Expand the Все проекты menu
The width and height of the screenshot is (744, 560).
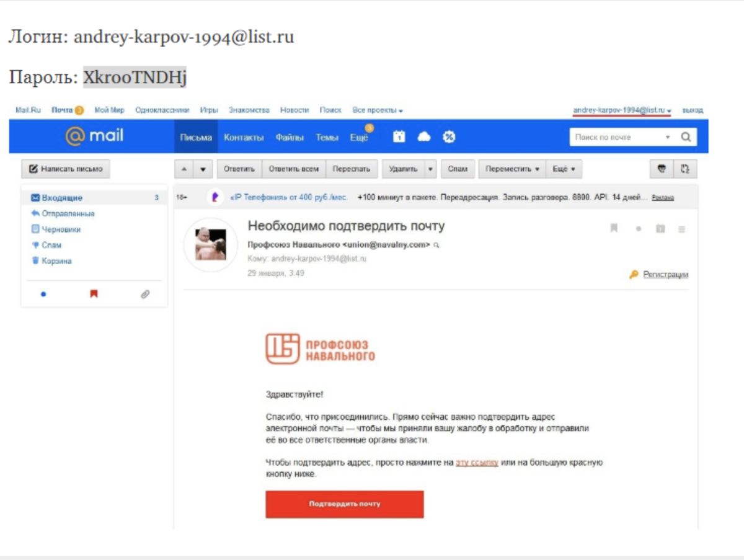pos(374,110)
